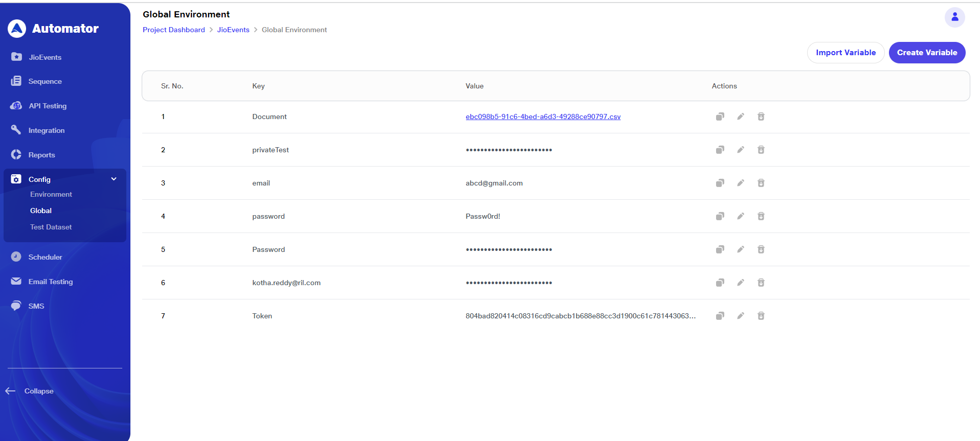Open JioEvents in the sidebar
Viewport: 980px width, 441px height.
pos(45,57)
